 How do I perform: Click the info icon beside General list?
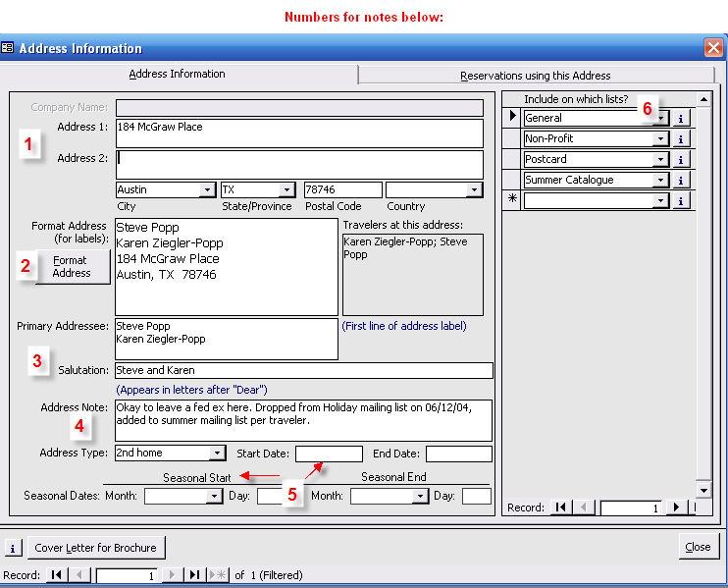tap(682, 118)
